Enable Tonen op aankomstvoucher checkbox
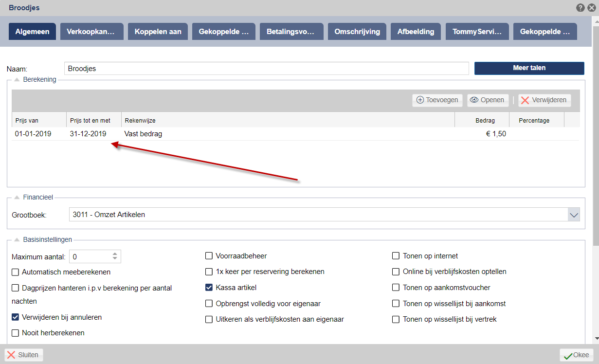 click(396, 288)
